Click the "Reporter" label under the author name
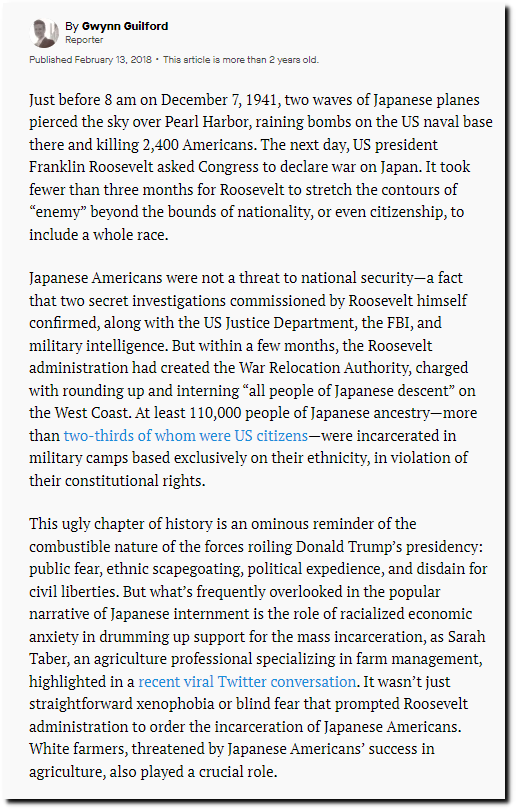 coord(84,40)
